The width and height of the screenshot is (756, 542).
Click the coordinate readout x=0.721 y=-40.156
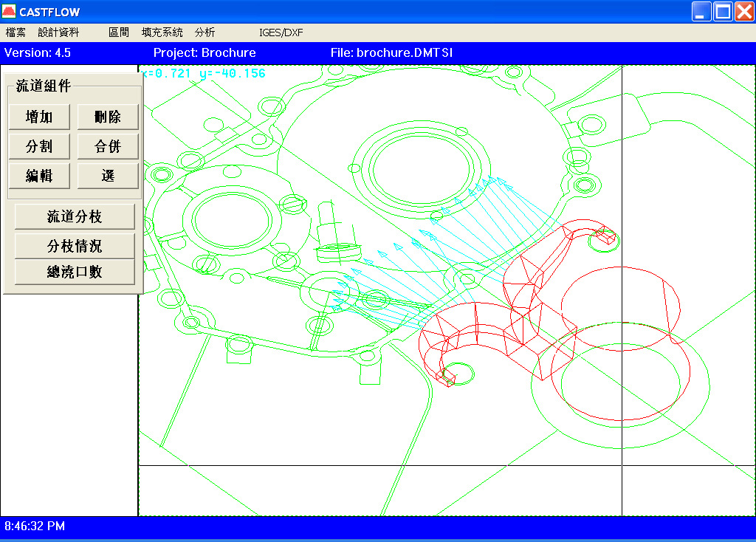(204, 73)
